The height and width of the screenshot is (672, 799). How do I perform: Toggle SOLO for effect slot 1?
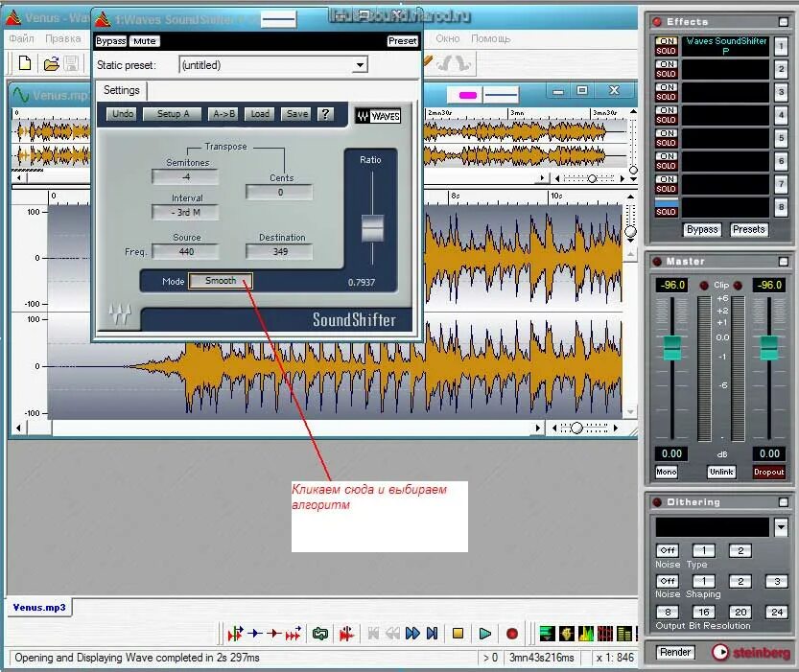[667, 51]
